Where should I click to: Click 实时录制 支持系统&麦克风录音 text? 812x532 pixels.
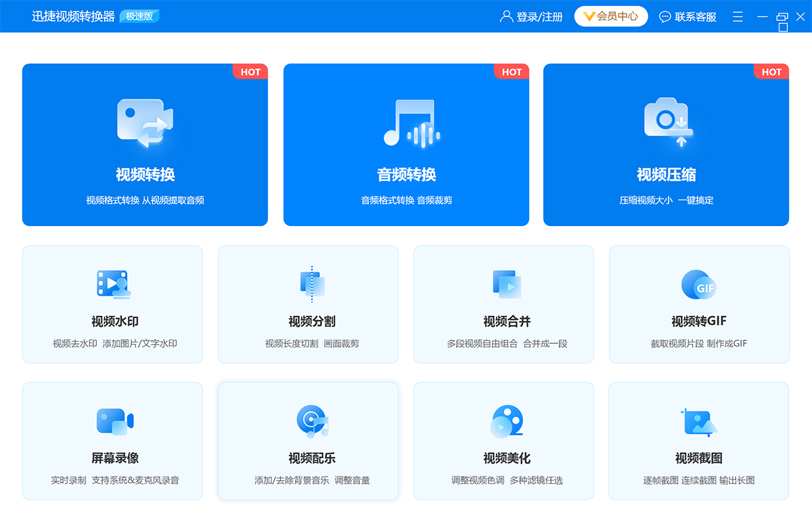pyautogui.click(x=115, y=481)
